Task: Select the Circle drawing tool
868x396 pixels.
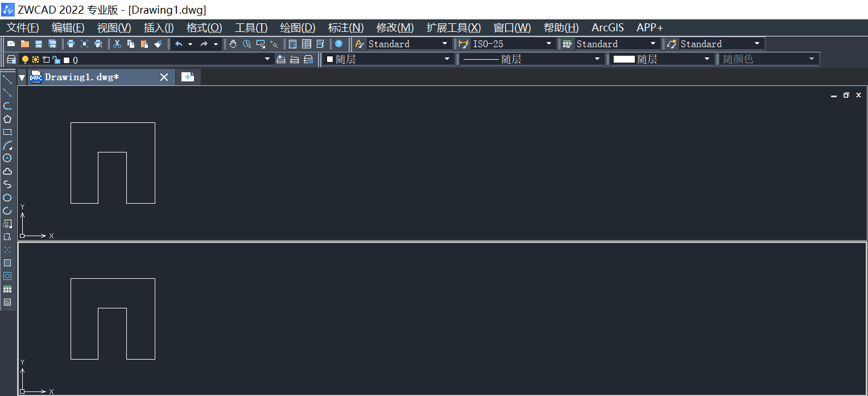Action: click(x=7, y=158)
